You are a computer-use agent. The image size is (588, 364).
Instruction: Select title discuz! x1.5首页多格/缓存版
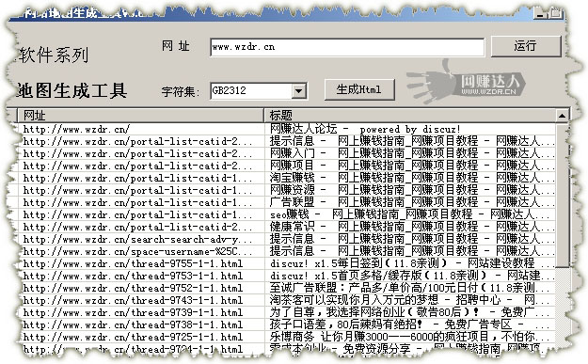412,276
